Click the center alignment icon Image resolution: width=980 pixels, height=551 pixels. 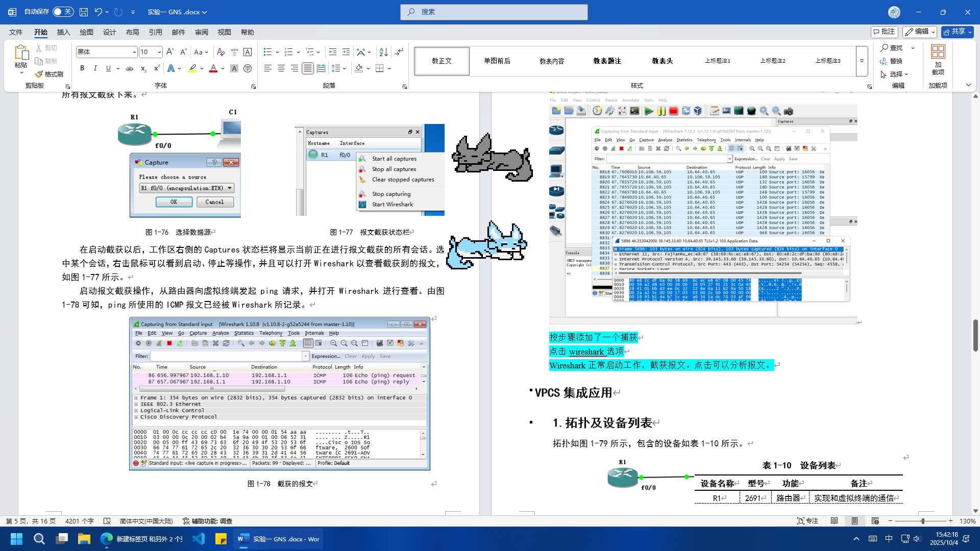[281, 68]
